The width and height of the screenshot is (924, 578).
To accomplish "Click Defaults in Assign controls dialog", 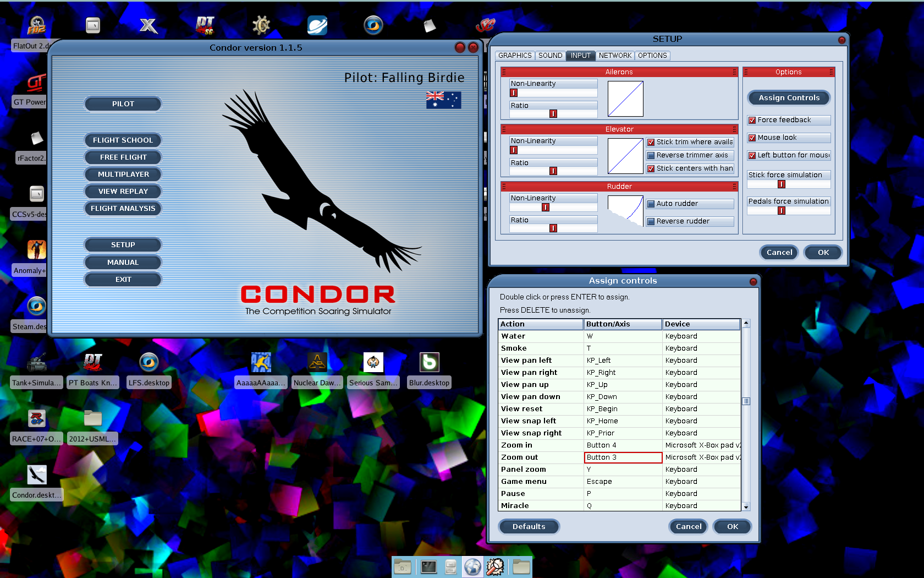I will (x=529, y=527).
